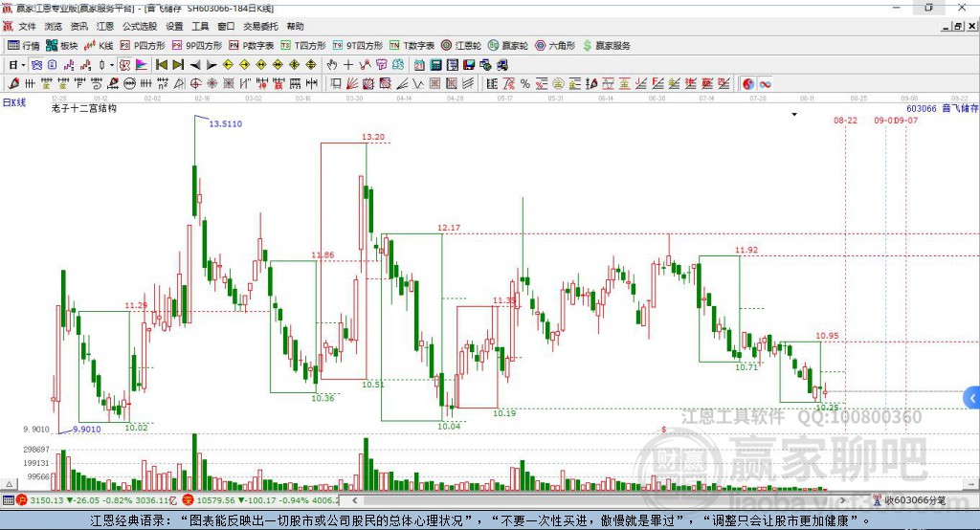Toggle the pink flag icon
The image size is (980, 530).
(x=142, y=65)
